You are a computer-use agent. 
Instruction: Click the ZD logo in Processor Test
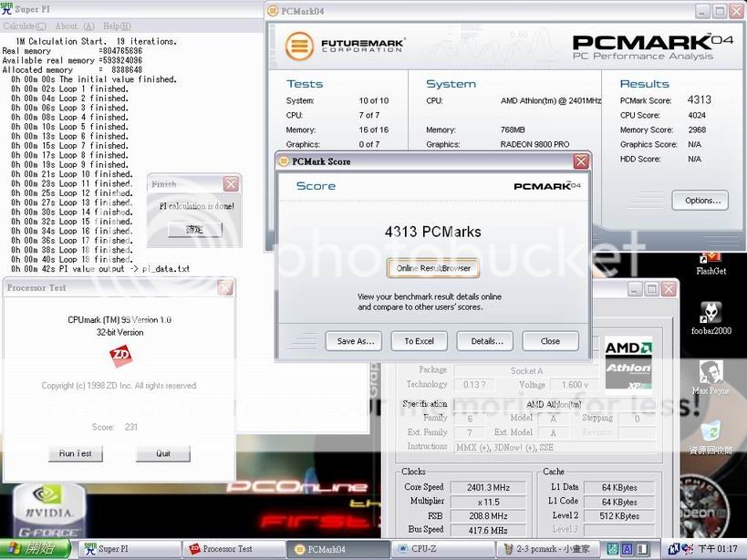(x=119, y=355)
